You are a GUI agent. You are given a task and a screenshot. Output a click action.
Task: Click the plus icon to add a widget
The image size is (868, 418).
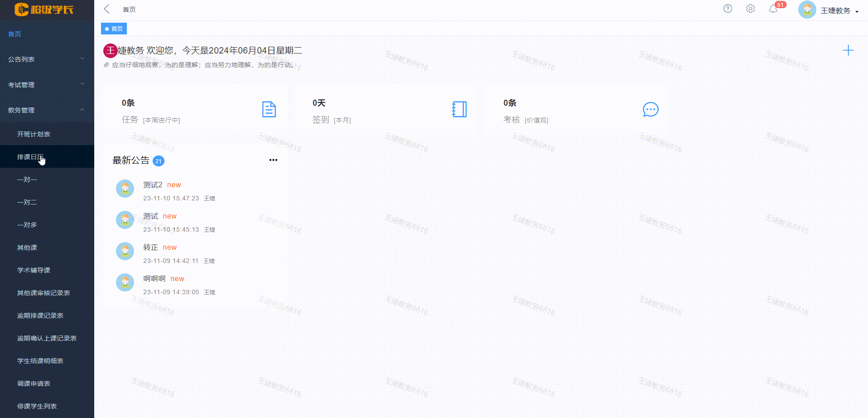[x=849, y=50]
